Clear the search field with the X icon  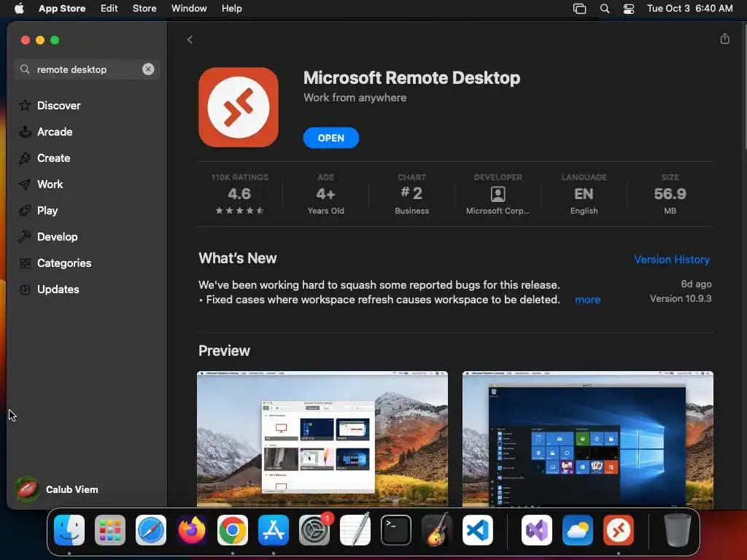[148, 69]
